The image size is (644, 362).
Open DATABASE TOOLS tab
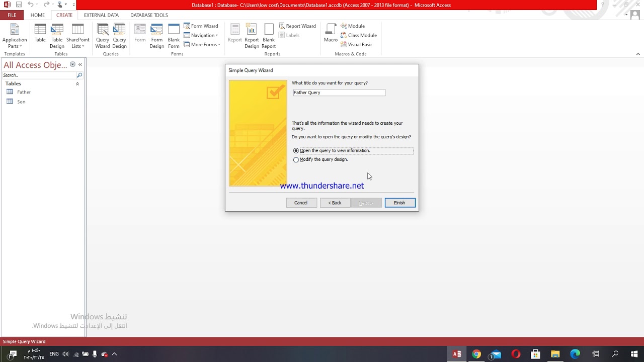(149, 15)
